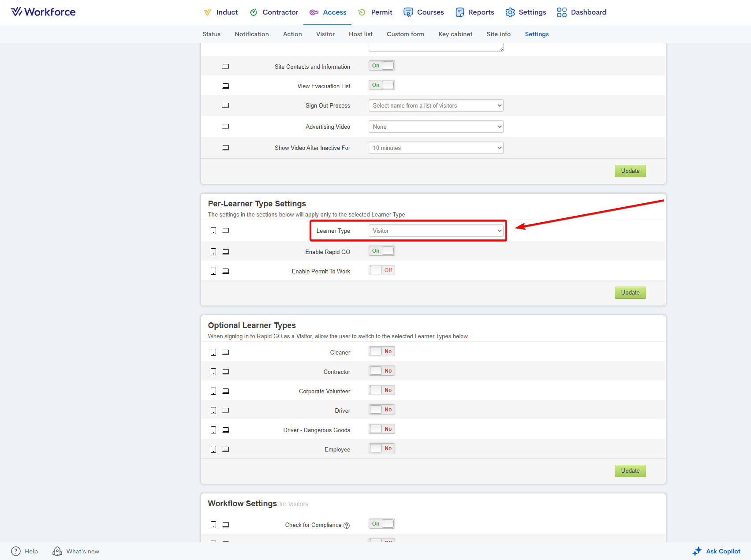
Task: Turn off View Evacuation List toggle
Action: pyautogui.click(x=381, y=85)
